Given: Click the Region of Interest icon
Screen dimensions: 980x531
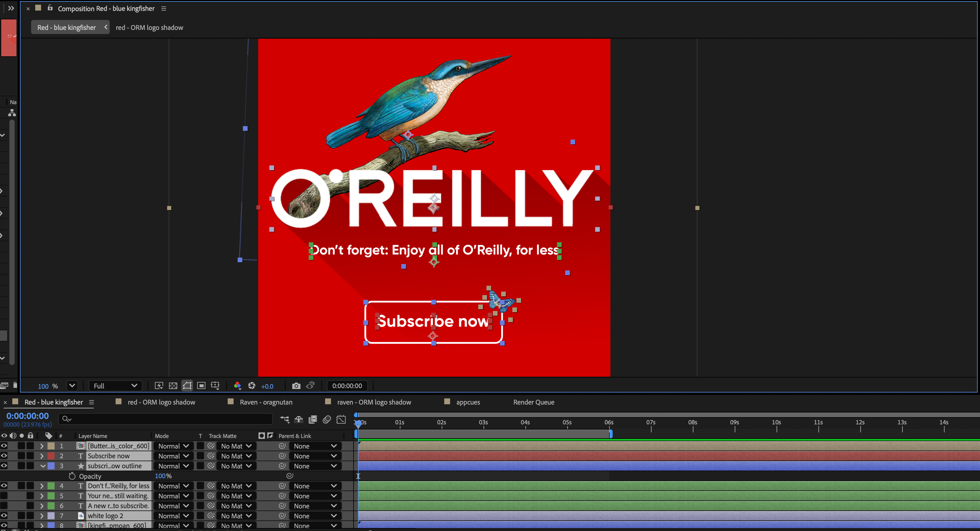Looking at the screenshot, I should [x=201, y=386].
